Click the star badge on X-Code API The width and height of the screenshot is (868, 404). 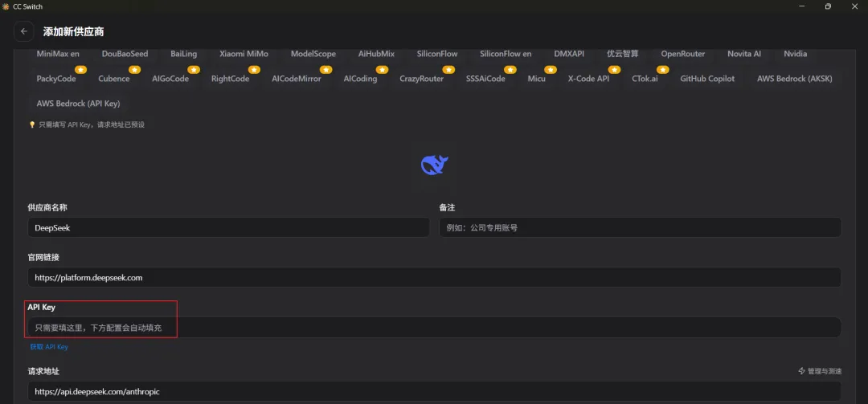tap(615, 70)
